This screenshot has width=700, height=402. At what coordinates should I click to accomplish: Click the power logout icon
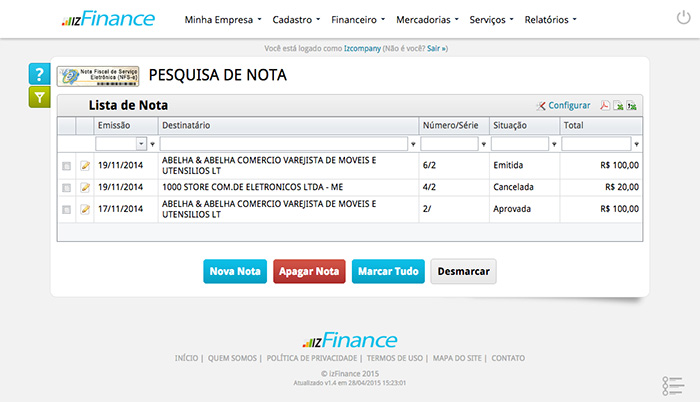(x=683, y=18)
